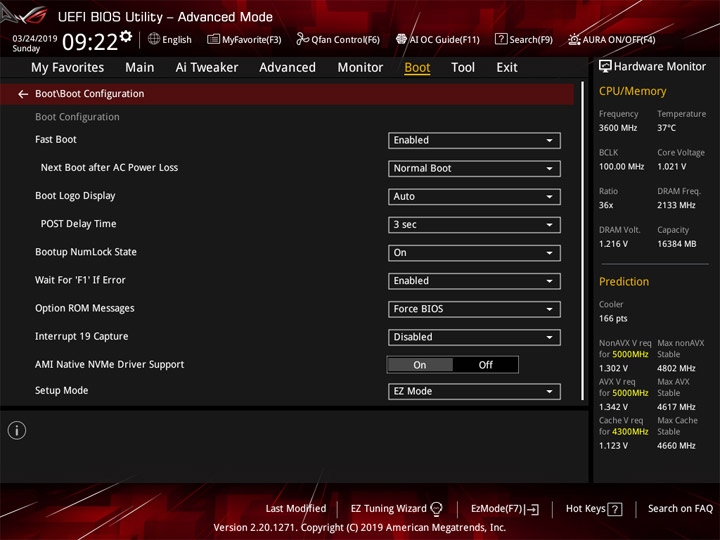This screenshot has height=540, width=720.
Task: Open the POST Delay Time dropdown
Action: (x=474, y=225)
